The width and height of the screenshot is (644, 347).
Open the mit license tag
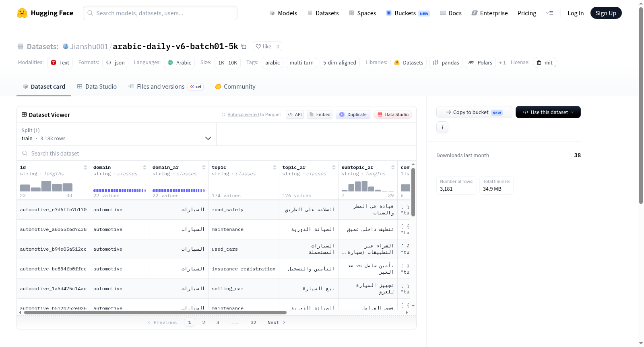545,62
